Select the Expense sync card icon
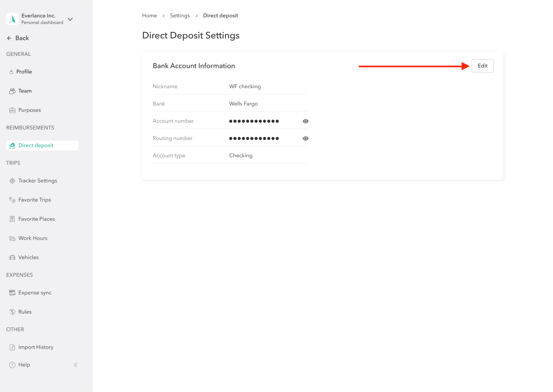This screenshot has height=392, width=553. click(12, 292)
